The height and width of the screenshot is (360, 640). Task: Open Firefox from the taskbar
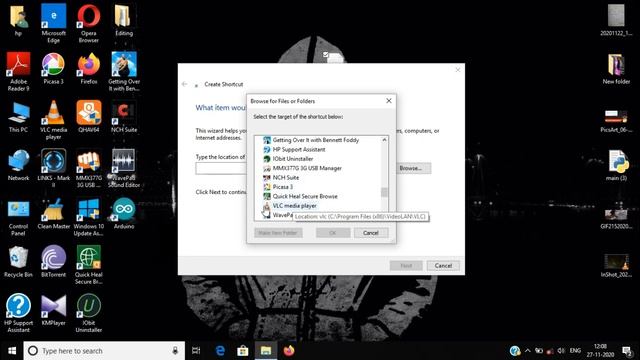pyautogui.click(x=289, y=351)
